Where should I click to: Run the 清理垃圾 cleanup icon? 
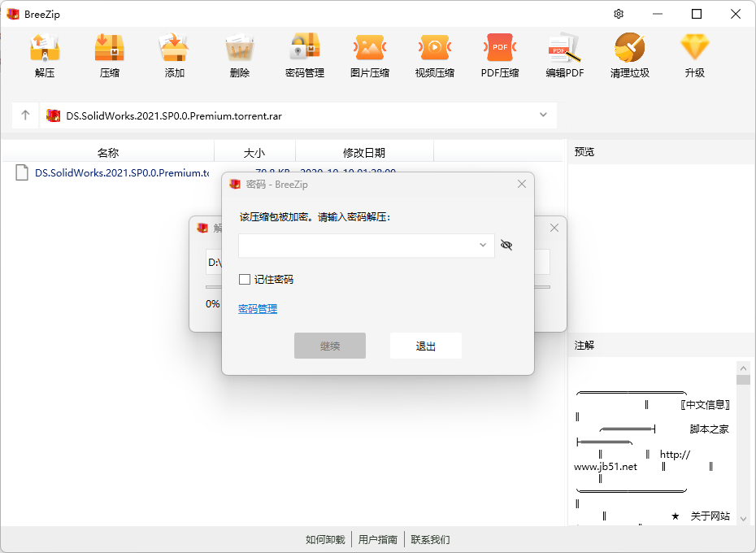pyautogui.click(x=630, y=49)
